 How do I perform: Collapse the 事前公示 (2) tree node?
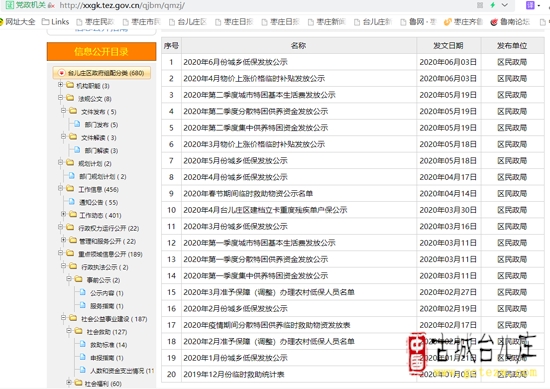[69, 279]
